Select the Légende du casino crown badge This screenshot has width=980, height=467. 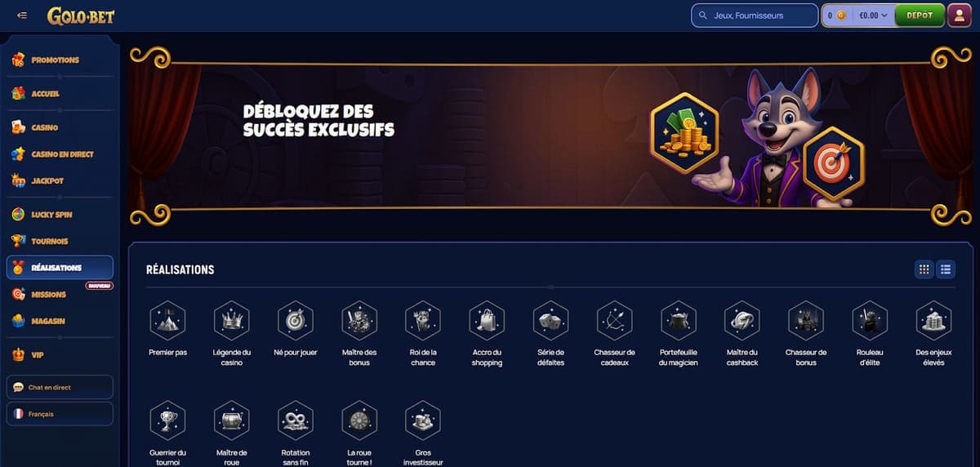coord(231,321)
